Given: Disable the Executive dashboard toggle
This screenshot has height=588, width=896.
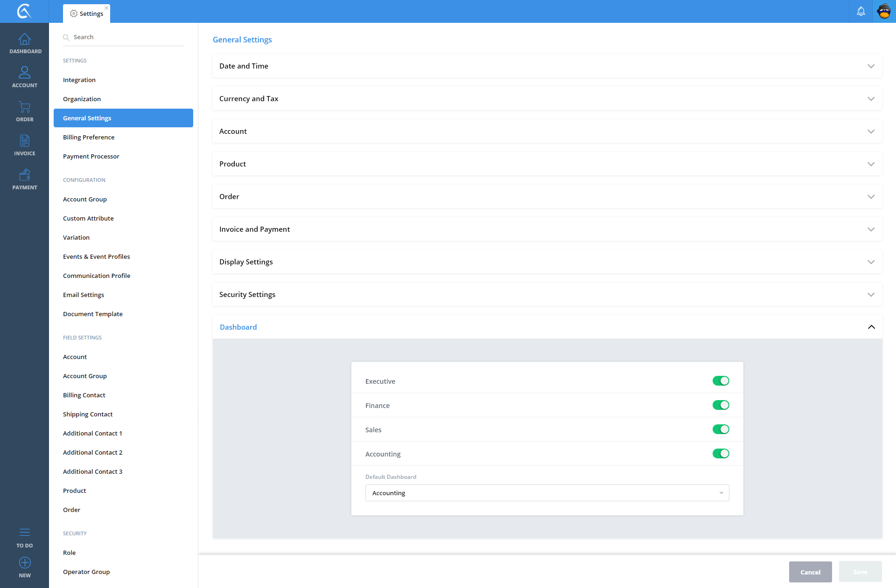Looking at the screenshot, I should pos(721,381).
